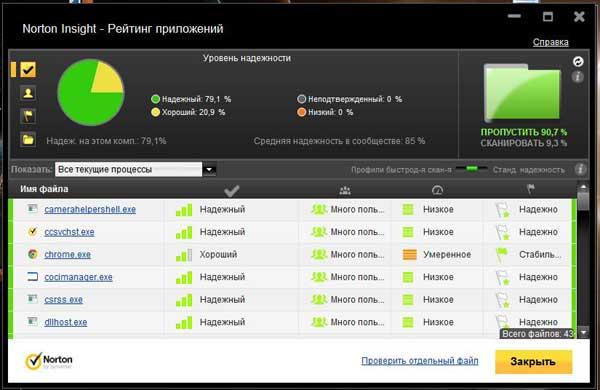Open the yellow folder sidebar icon

pyautogui.click(x=28, y=139)
